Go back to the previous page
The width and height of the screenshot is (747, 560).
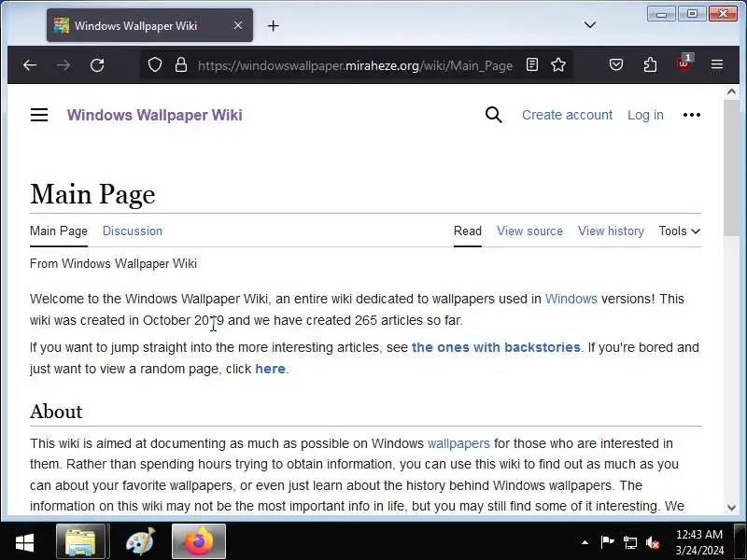30,64
